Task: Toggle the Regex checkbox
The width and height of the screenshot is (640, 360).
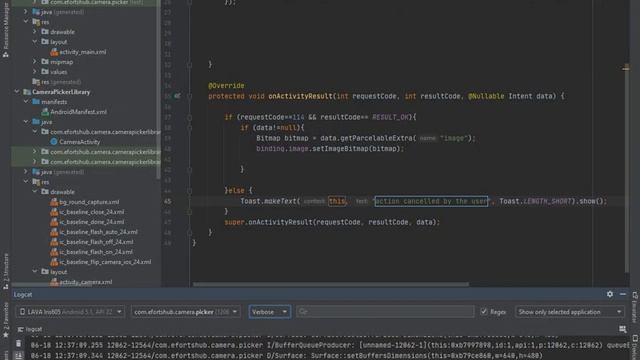Action: pos(484,312)
